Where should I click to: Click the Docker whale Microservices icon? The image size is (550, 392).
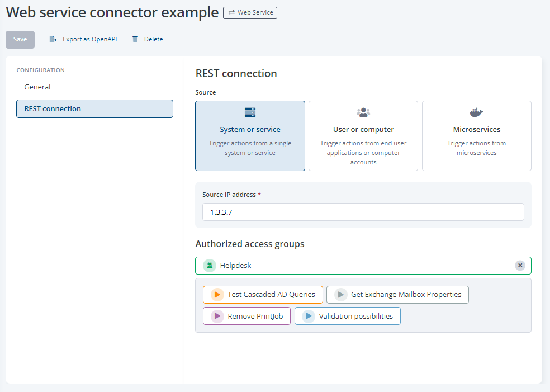[x=476, y=112]
